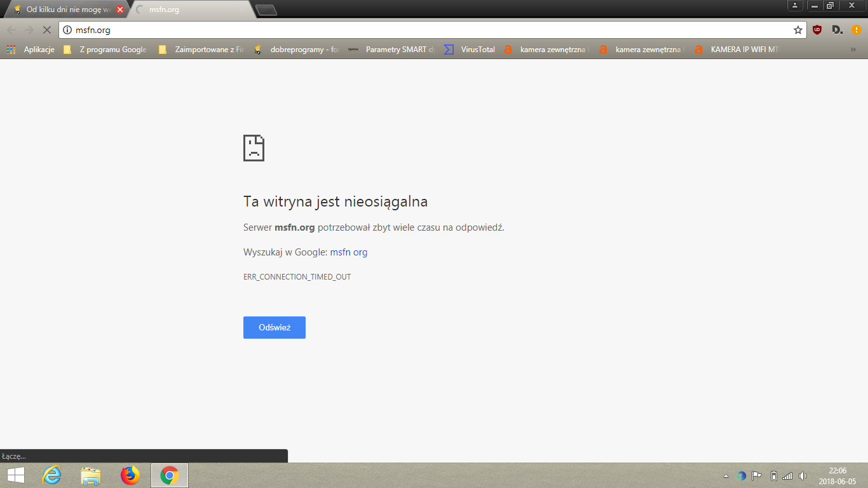Open the Windows Start button
This screenshot has height=488, width=868.
coord(15,475)
